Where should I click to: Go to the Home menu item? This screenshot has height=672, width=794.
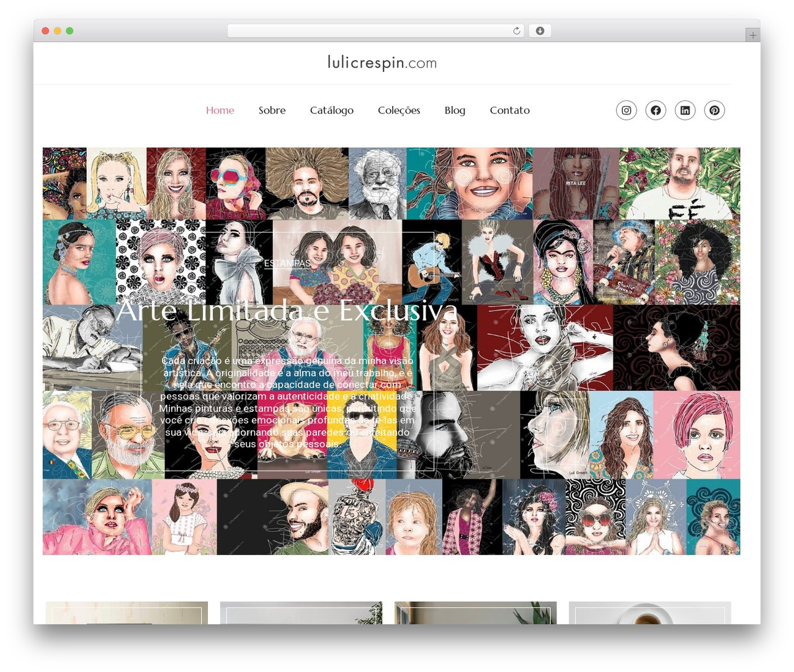click(220, 110)
